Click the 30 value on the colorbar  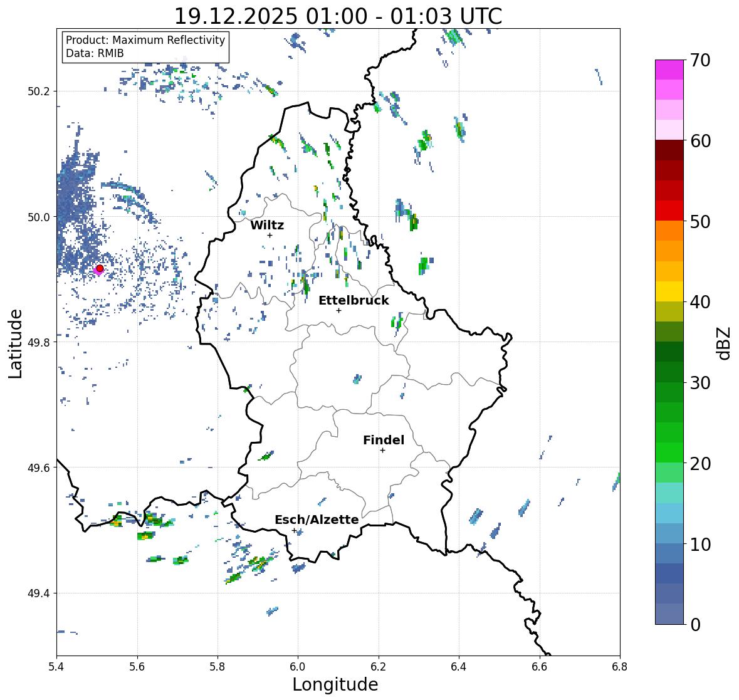[x=700, y=383]
